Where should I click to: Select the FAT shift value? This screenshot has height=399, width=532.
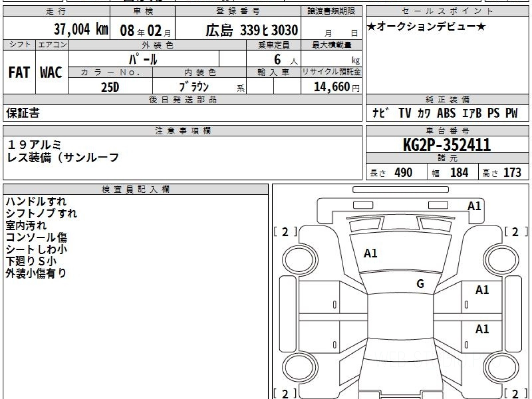pyautogui.click(x=19, y=73)
